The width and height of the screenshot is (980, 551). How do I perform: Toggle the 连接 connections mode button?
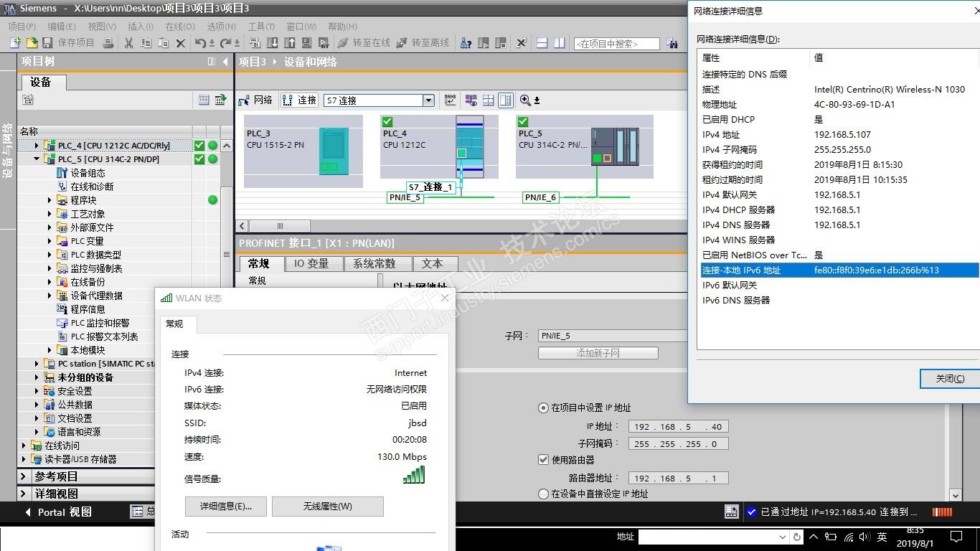click(x=299, y=100)
